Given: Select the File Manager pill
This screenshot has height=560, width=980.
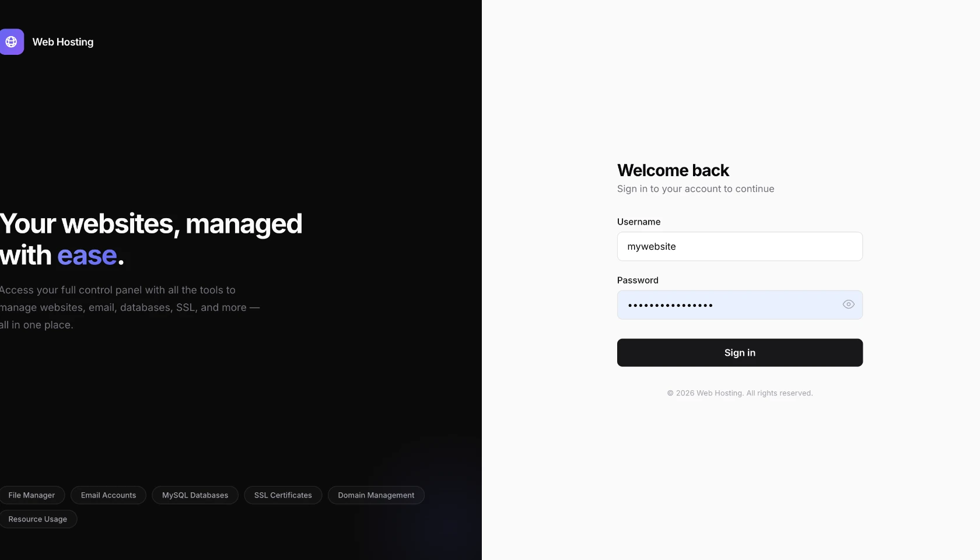Looking at the screenshot, I should pos(32,495).
